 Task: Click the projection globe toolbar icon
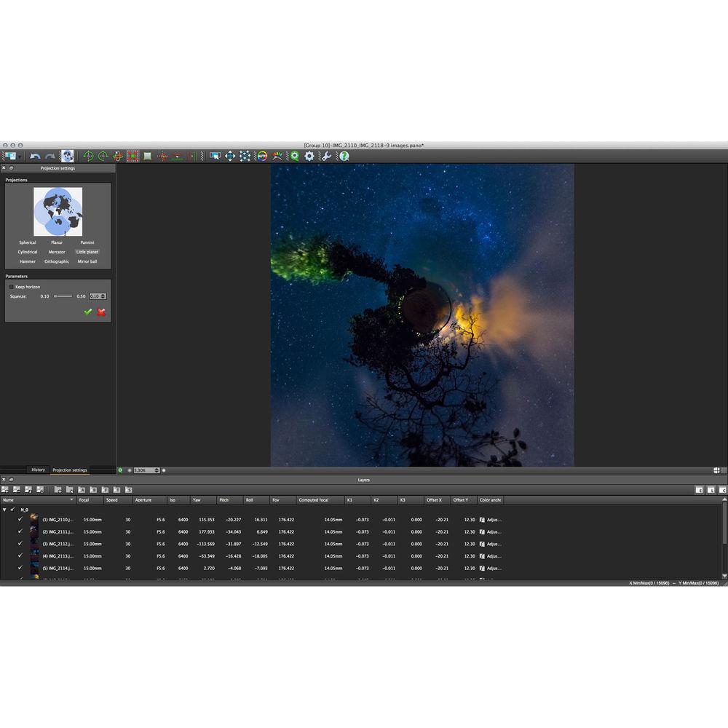pyautogui.click(x=67, y=156)
